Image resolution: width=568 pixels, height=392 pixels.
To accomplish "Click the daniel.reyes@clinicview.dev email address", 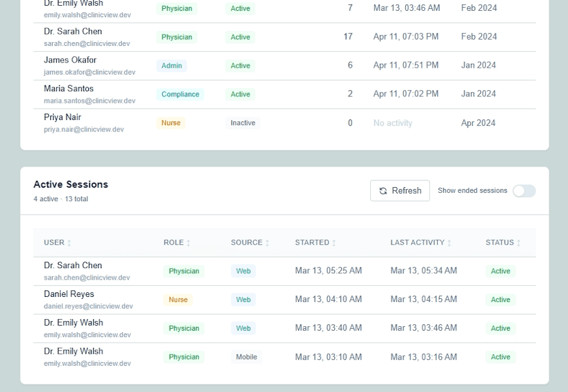I will pos(87,306).
